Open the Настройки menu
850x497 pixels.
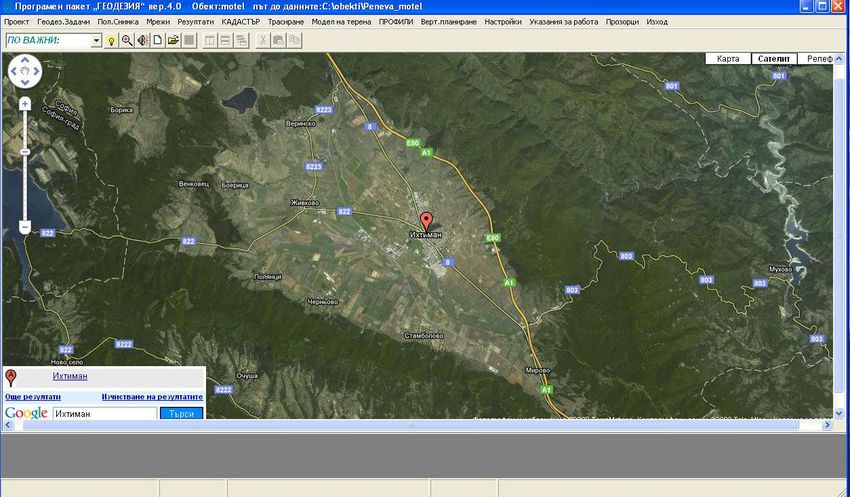pyautogui.click(x=503, y=22)
